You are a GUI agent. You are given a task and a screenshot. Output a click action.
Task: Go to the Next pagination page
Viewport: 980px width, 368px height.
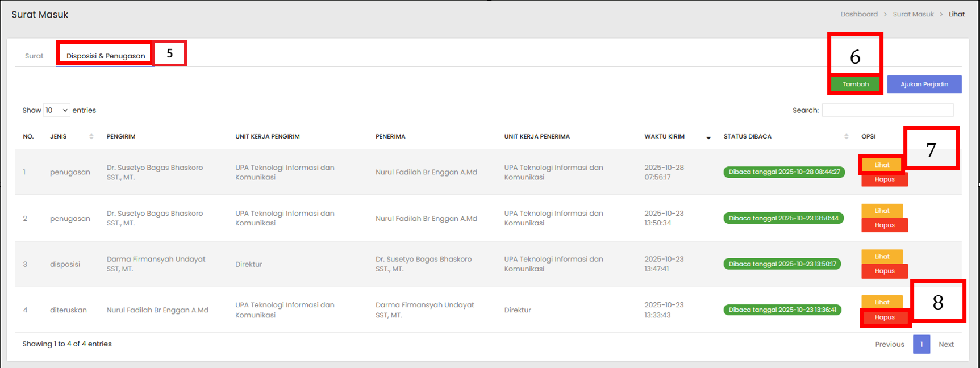[946, 344]
